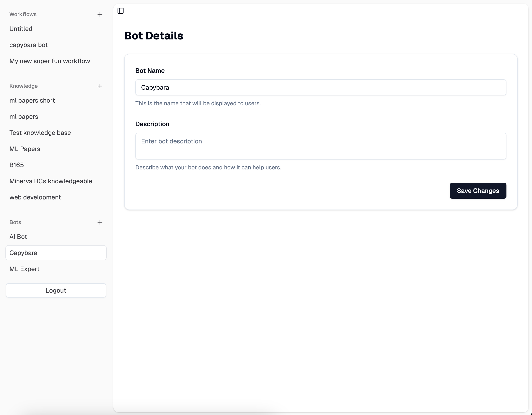
Task: Toggle the sidebar panel icon
Action: [121, 11]
